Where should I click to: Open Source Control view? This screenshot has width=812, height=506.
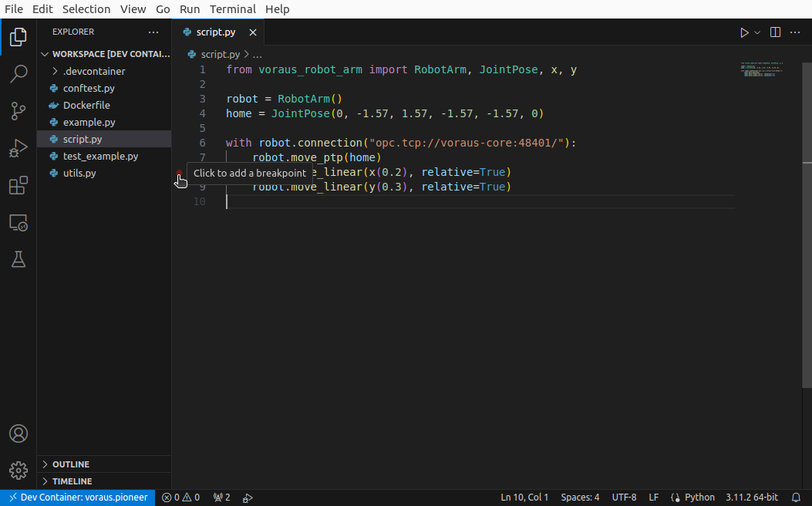click(19, 111)
